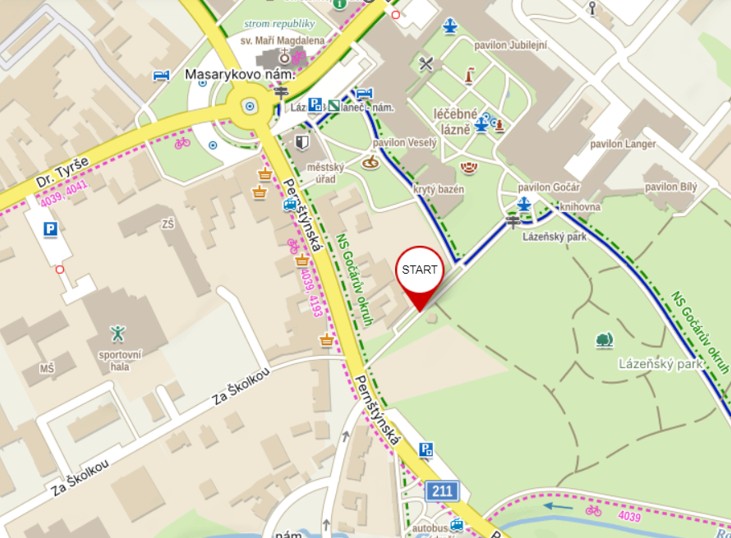
Task: Click the route 211 road shield
Action: point(441,491)
